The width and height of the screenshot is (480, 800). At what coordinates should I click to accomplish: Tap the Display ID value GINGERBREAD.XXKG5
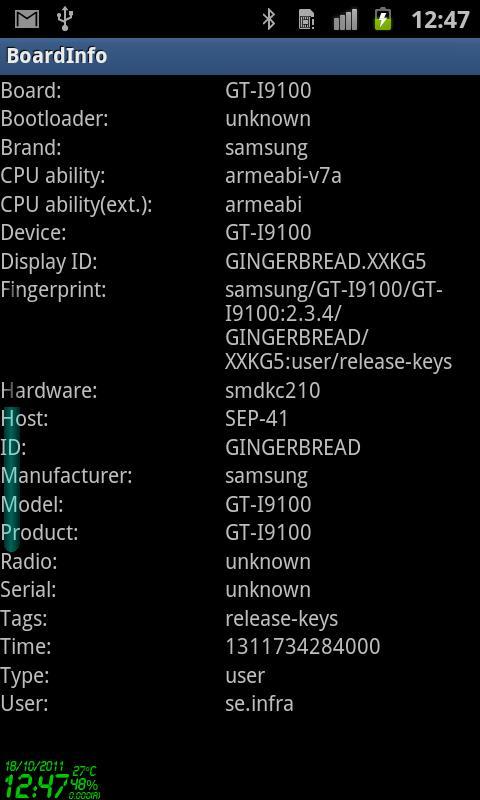325,261
